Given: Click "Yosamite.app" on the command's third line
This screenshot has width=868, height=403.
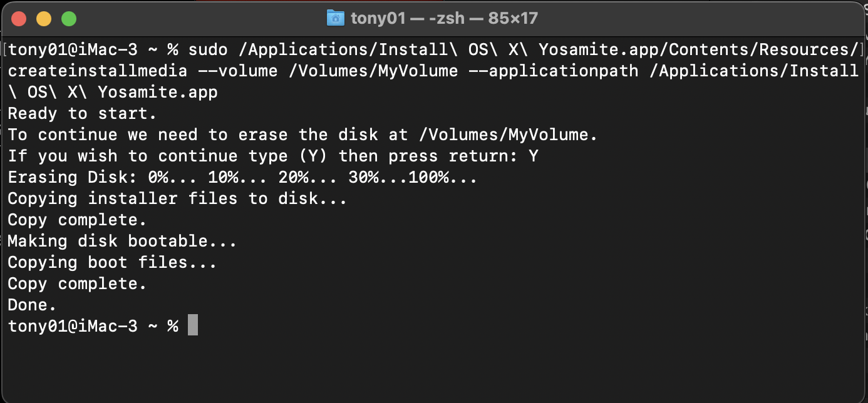Looking at the screenshot, I should (x=157, y=93).
